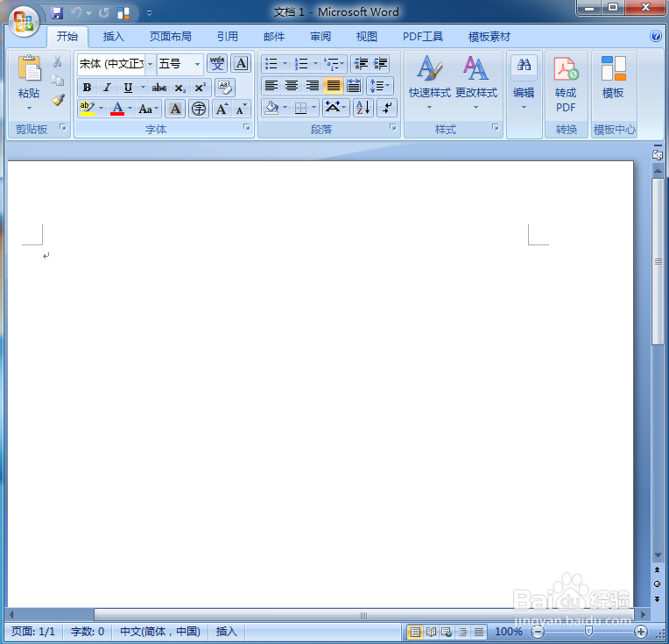Apply yellow text highlight color
The image size is (669, 644).
point(87,109)
